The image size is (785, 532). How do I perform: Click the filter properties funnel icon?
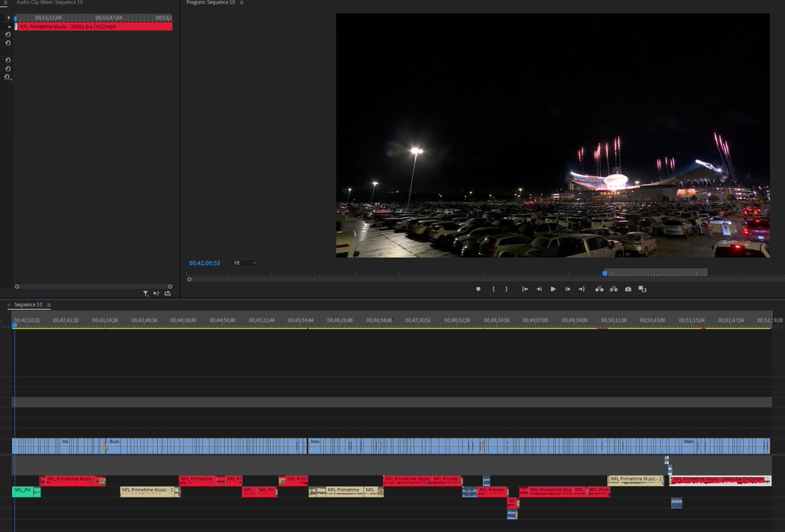(x=146, y=294)
